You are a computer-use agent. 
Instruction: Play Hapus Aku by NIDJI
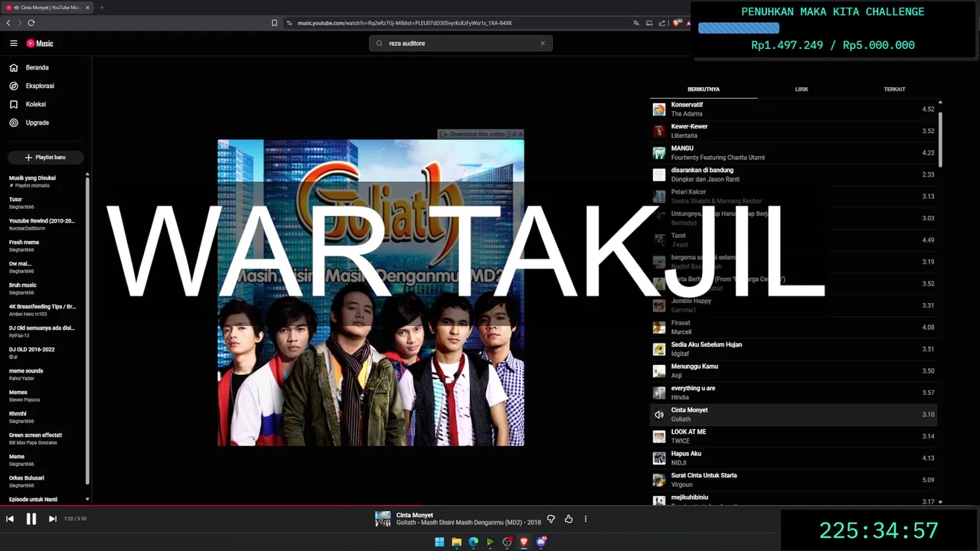click(793, 458)
